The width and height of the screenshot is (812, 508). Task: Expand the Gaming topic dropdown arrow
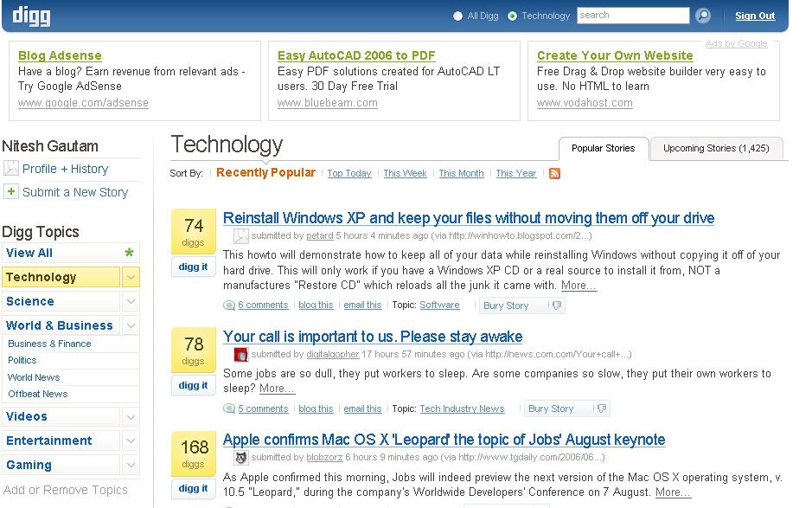point(131,465)
